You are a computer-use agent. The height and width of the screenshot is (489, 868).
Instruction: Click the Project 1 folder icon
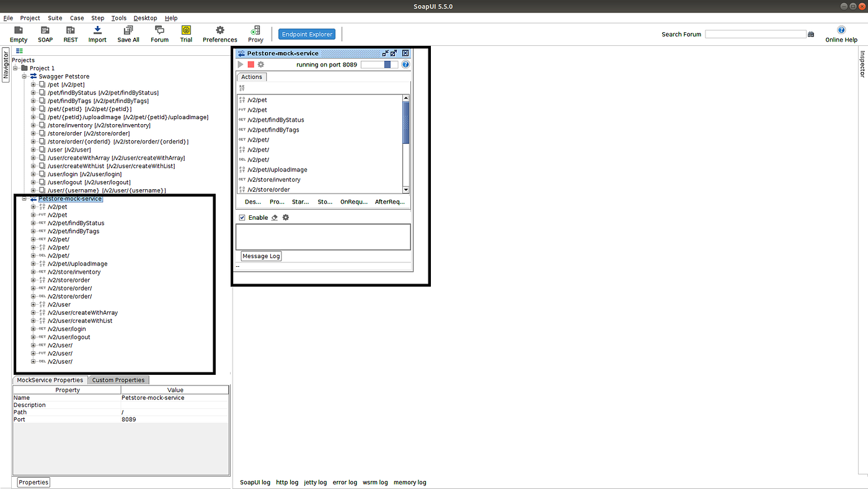[25, 68]
